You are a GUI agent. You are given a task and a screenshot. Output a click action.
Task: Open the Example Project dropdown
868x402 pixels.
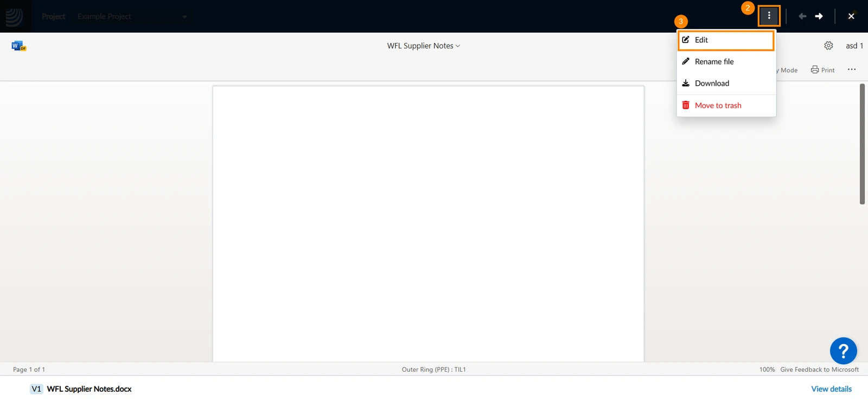[x=132, y=17]
